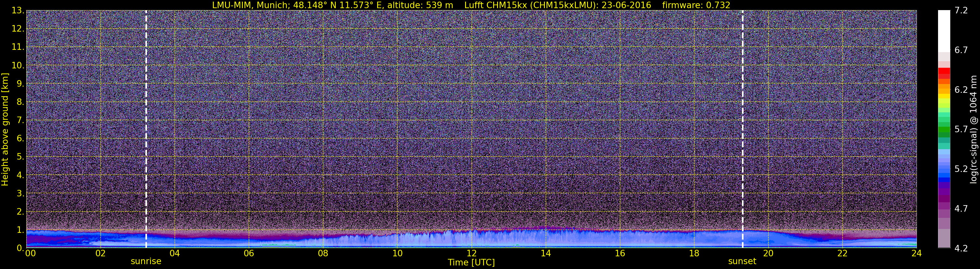The width and height of the screenshot is (980, 269).
Task: Click the height axis tick '7.'
Action: (x=20, y=120)
